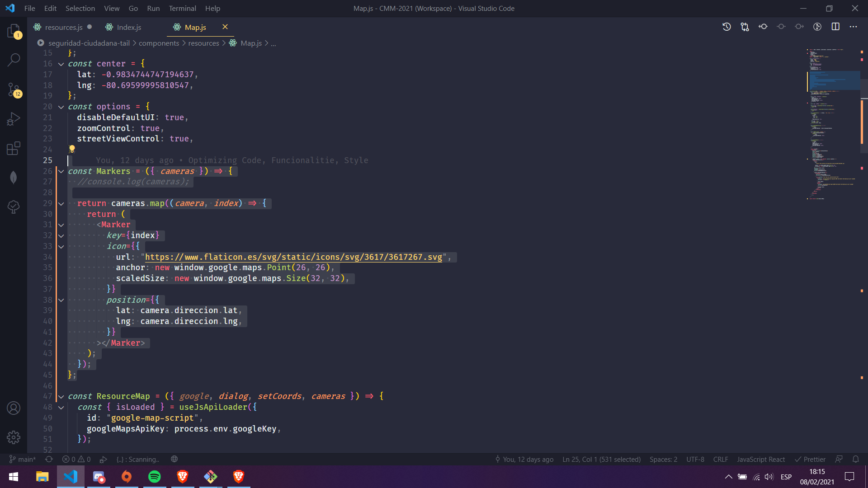Viewport: 868px width, 488px height.
Task: Click the seguridad-ciudadana-tail breadcrumb
Action: click(x=89, y=43)
